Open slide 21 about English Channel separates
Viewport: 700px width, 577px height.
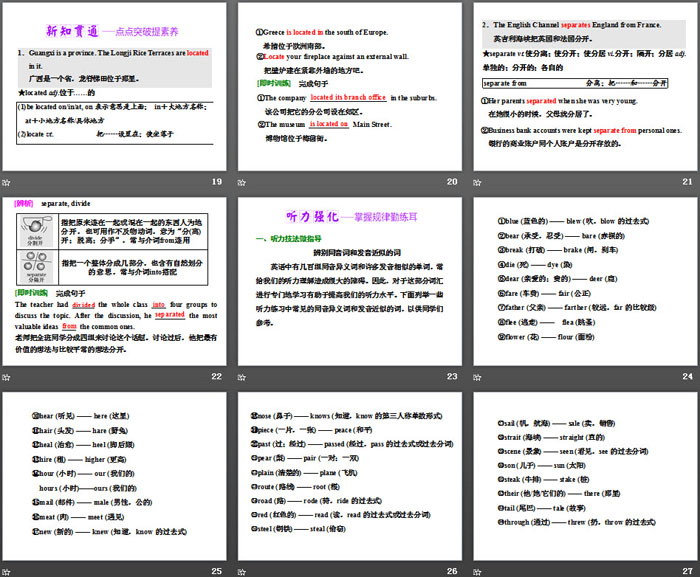[x=585, y=87]
